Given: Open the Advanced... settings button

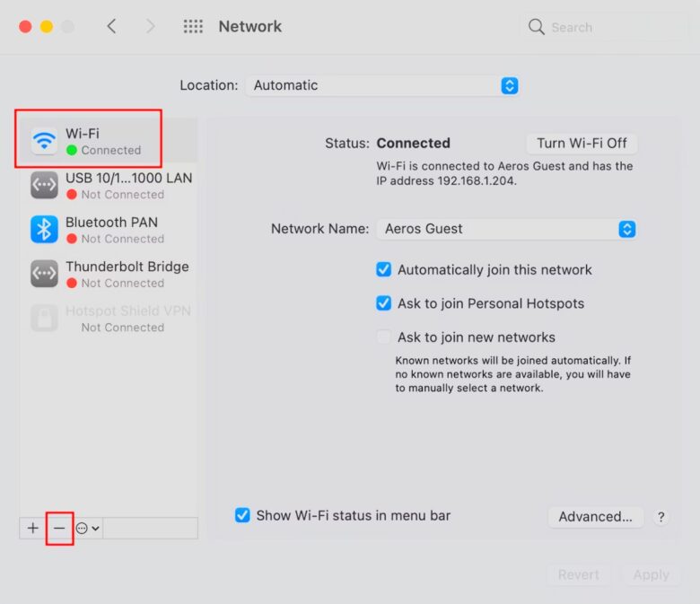Looking at the screenshot, I should click(595, 517).
